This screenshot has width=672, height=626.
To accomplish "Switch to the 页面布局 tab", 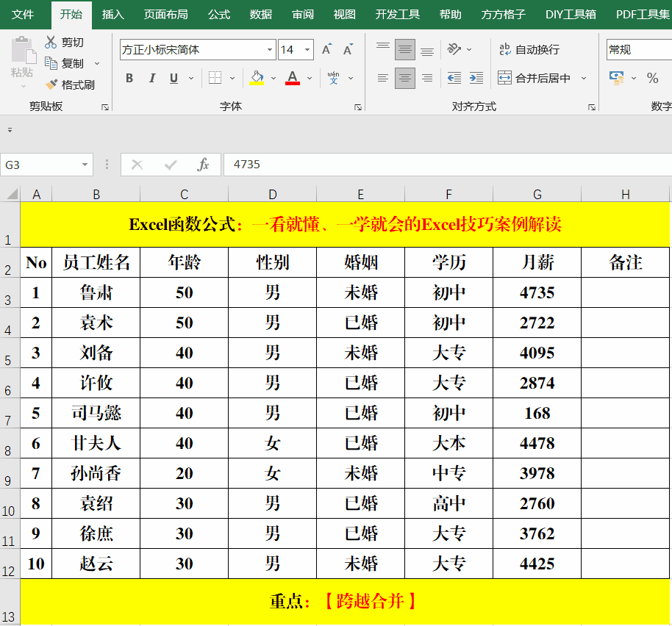I will click(x=166, y=15).
